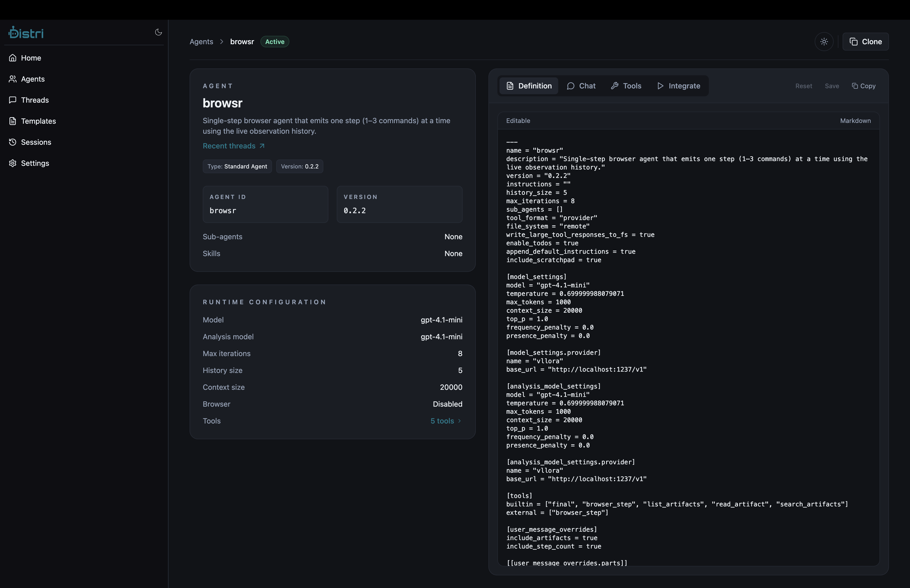
Task: Save the agent definition
Action: point(832,86)
